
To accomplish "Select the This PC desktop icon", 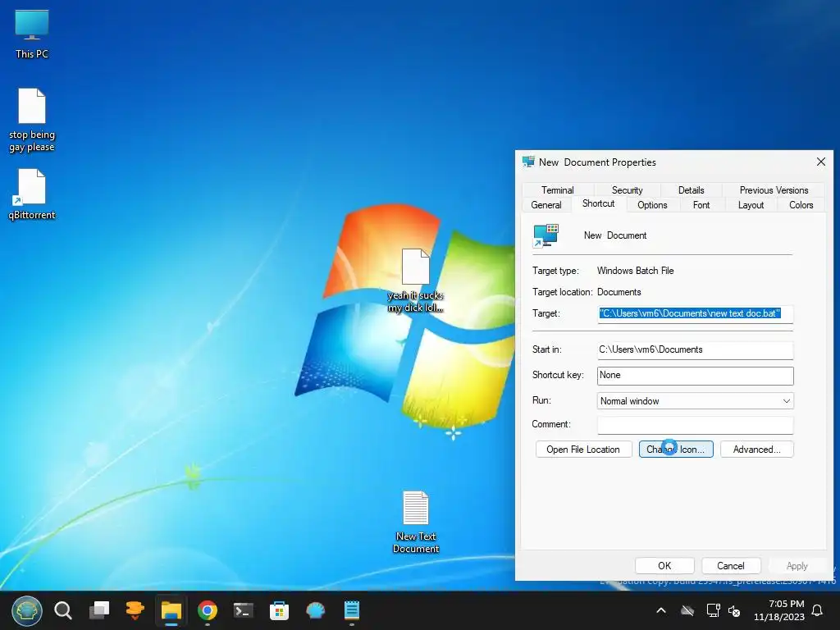I will click(x=32, y=34).
